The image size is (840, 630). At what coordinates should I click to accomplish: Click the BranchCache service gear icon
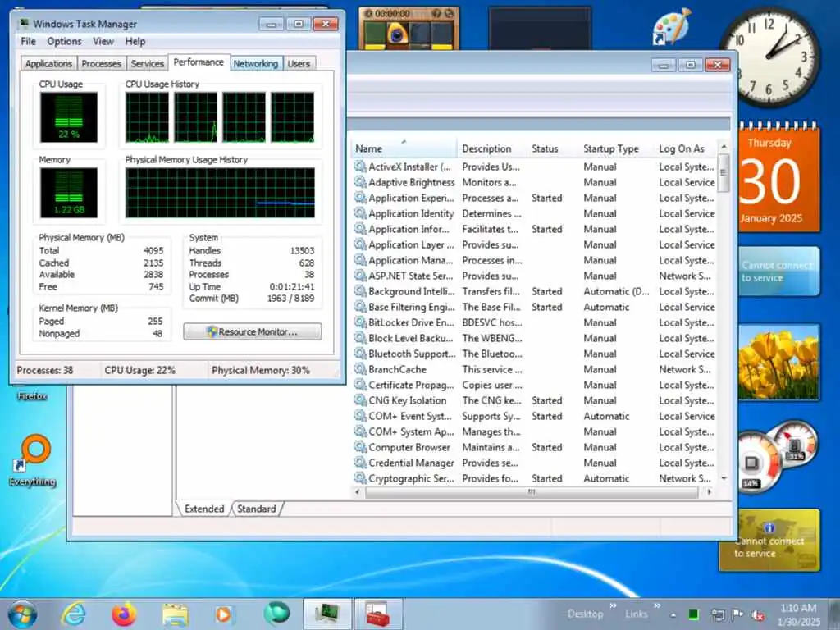pos(361,369)
